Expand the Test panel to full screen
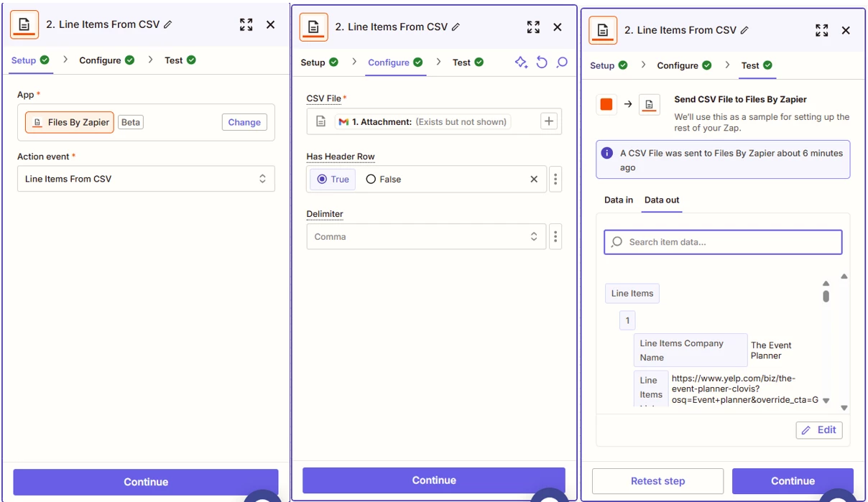 [x=822, y=30]
